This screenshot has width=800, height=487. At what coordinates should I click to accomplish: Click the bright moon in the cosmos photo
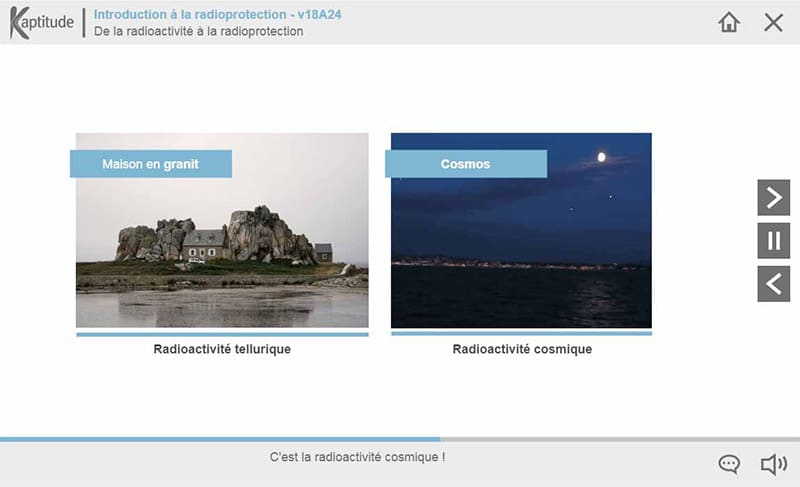tap(601, 157)
